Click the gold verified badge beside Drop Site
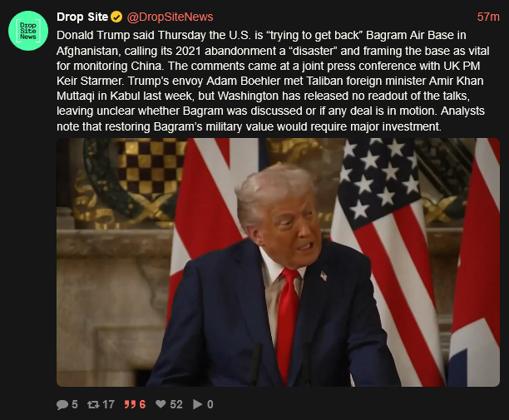 pyautogui.click(x=116, y=17)
